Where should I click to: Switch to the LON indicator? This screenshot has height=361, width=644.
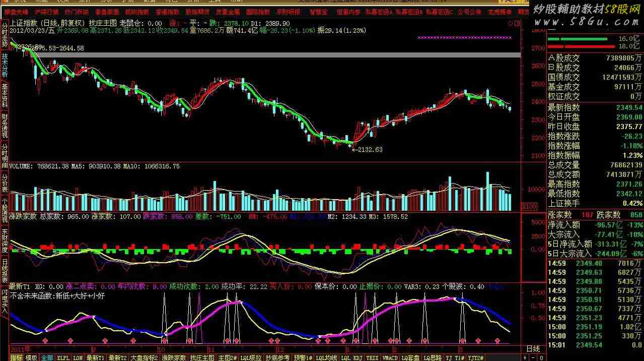78,357
